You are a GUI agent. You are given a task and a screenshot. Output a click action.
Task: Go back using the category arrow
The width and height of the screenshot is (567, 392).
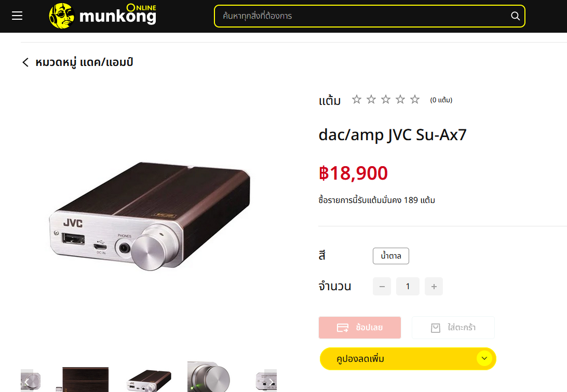point(25,62)
